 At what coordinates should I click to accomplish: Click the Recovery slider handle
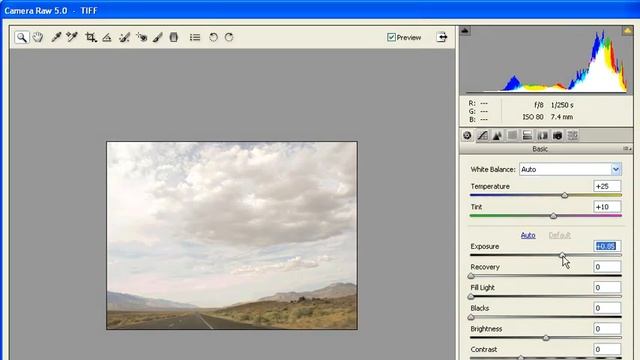click(x=471, y=276)
